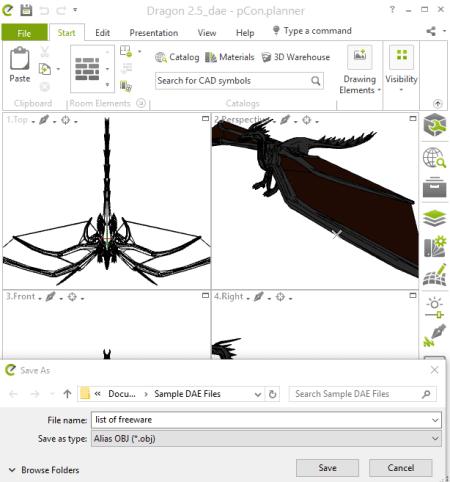Image resolution: width=450 pixels, height=482 pixels.
Task: Click the Save button
Action: click(327, 468)
